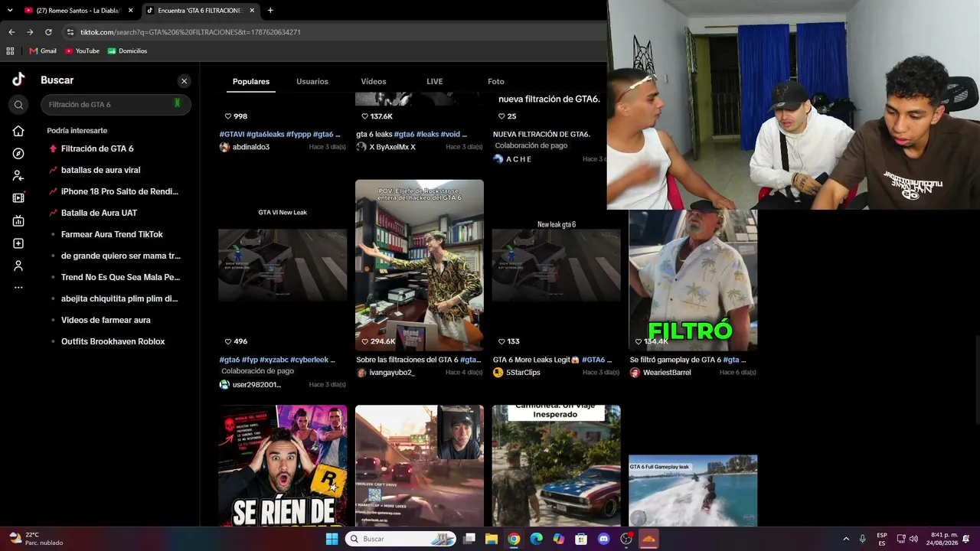Click the Filtración de GTA 6 search field
This screenshot has width=980, height=551.
click(116, 105)
